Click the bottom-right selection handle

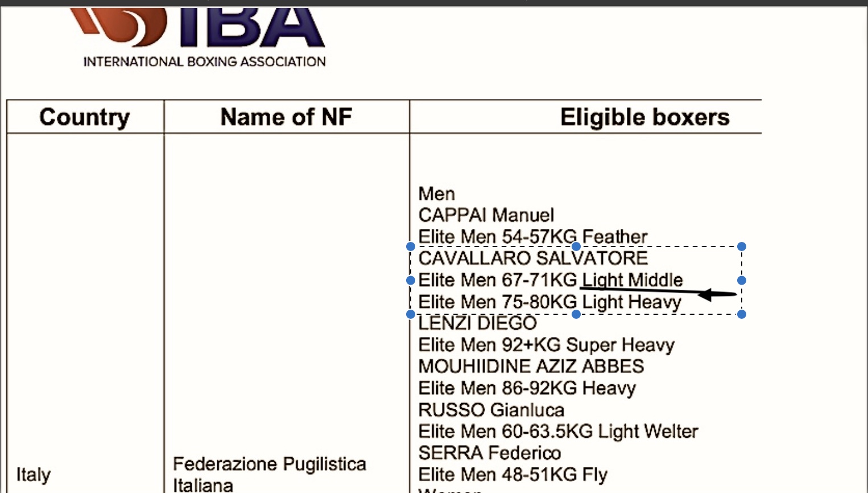pos(742,314)
